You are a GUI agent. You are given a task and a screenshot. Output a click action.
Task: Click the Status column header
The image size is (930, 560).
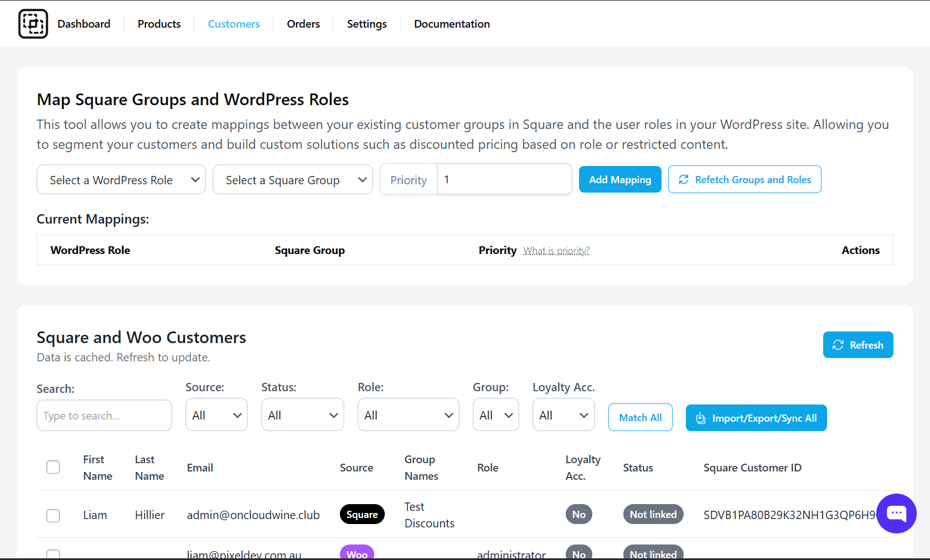click(638, 468)
